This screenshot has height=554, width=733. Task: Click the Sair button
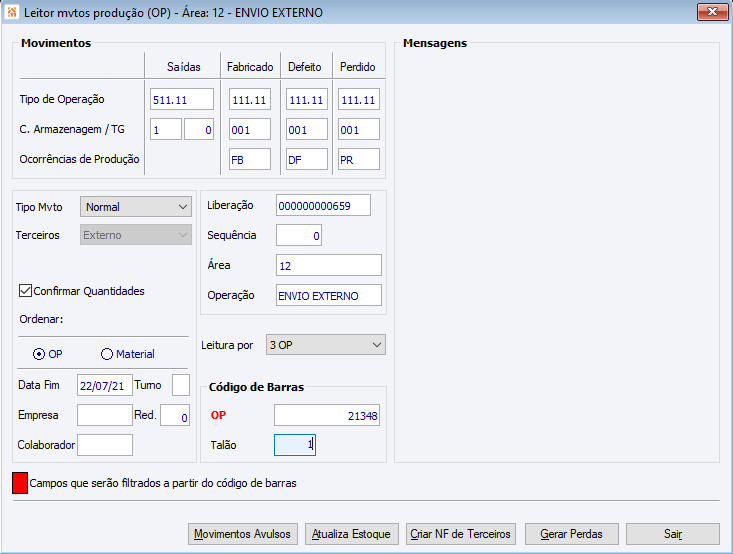click(x=673, y=534)
